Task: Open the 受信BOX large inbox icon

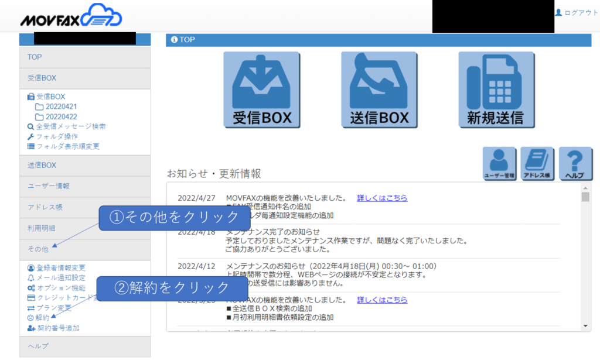Action: (x=262, y=90)
